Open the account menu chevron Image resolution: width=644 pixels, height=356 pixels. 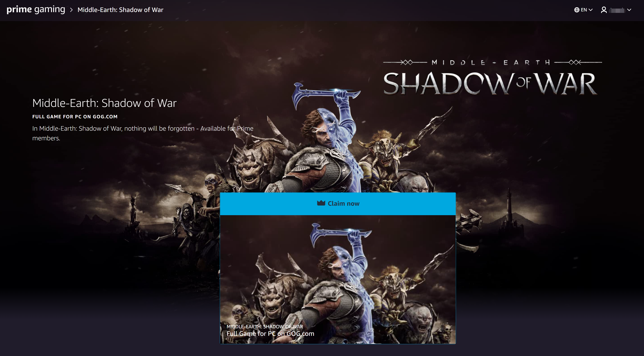click(629, 10)
